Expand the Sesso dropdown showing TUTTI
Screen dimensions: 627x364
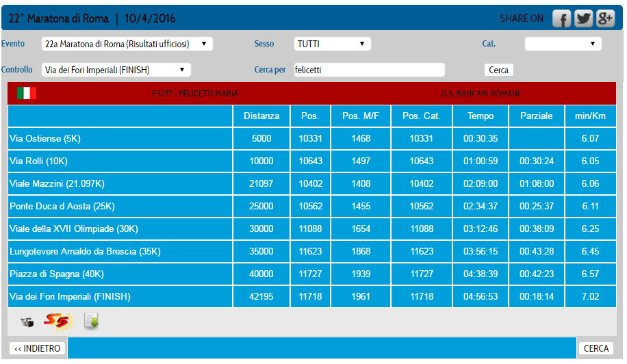[332, 44]
